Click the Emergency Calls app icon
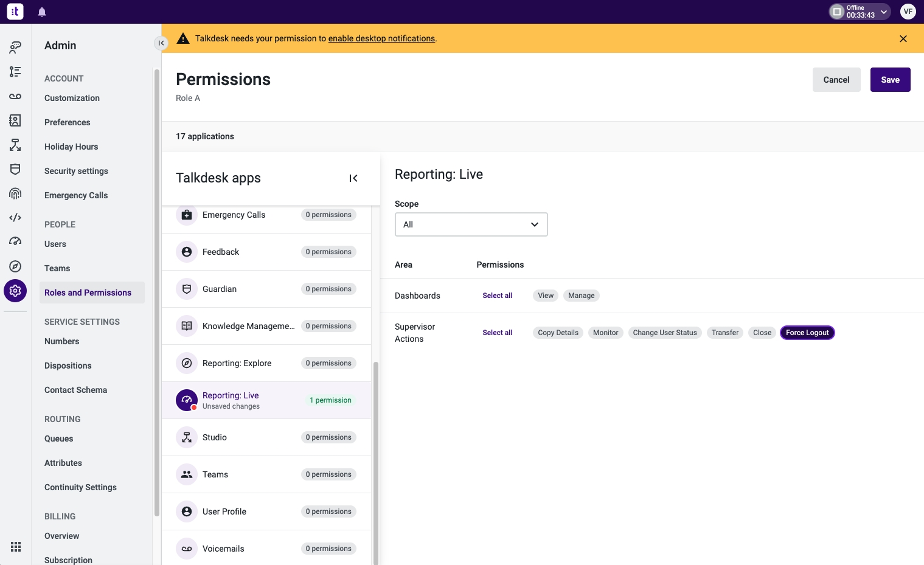Image resolution: width=924 pixels, height=565 pixels. 187,215
